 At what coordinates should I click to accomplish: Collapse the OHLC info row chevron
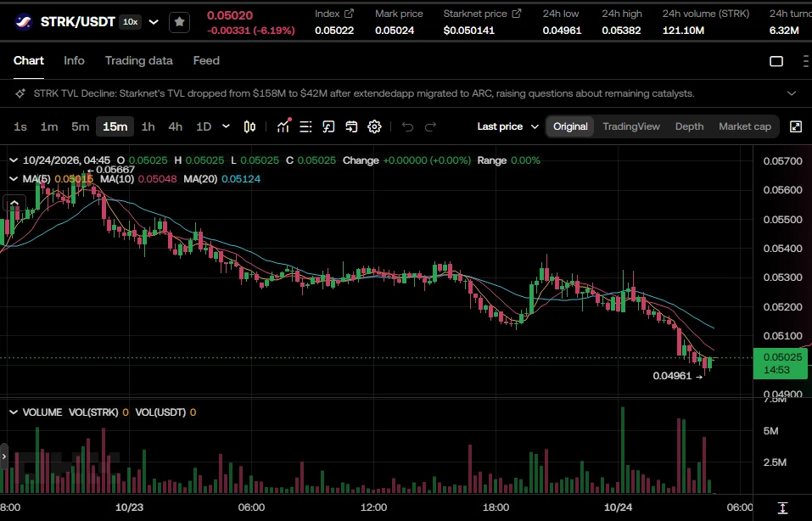pyautogui.click(x=14, y=160)
